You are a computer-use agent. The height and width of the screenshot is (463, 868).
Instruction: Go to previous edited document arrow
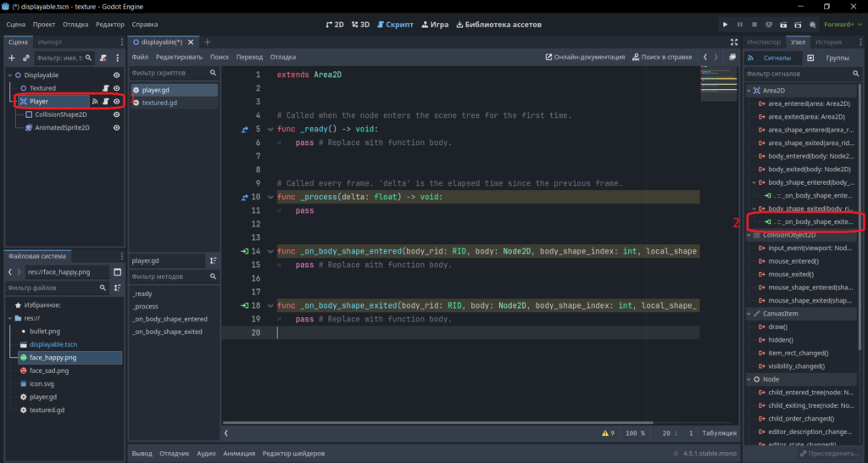coord(705,57)
